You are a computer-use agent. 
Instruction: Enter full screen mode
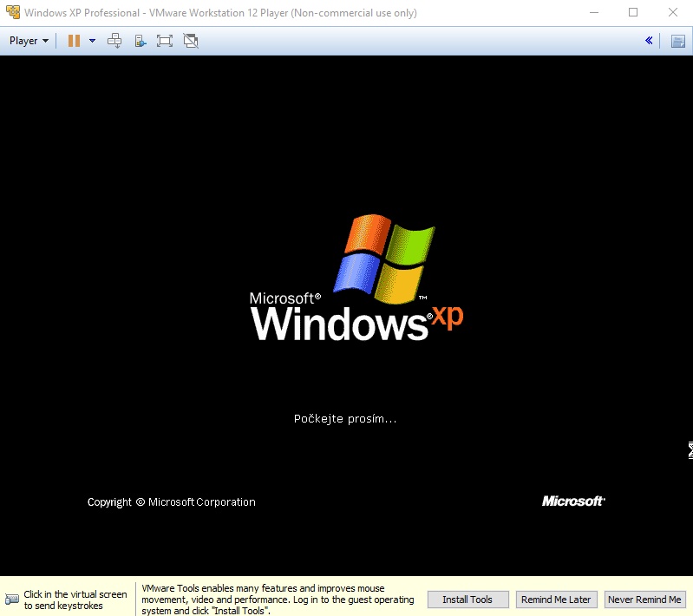pyautogui.click(x=165, y=41)
